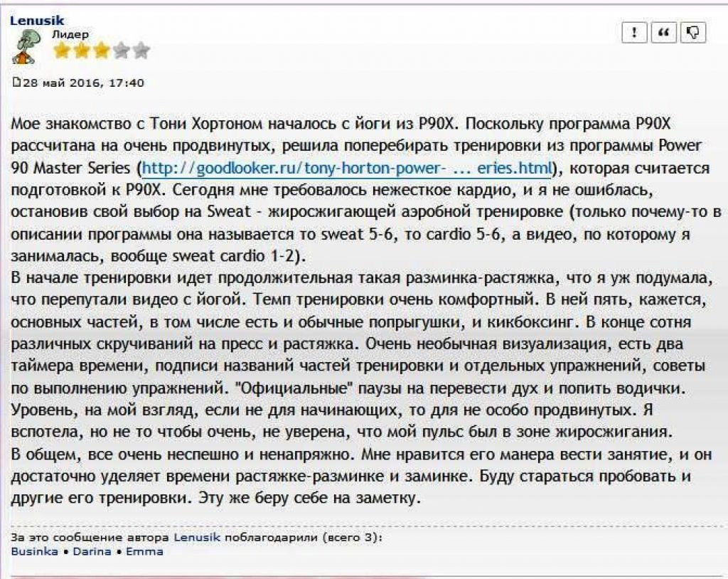The width and height of the screenshot is (728, 579).
Task: Click the third gold rank star
Action: click(101, 51)
